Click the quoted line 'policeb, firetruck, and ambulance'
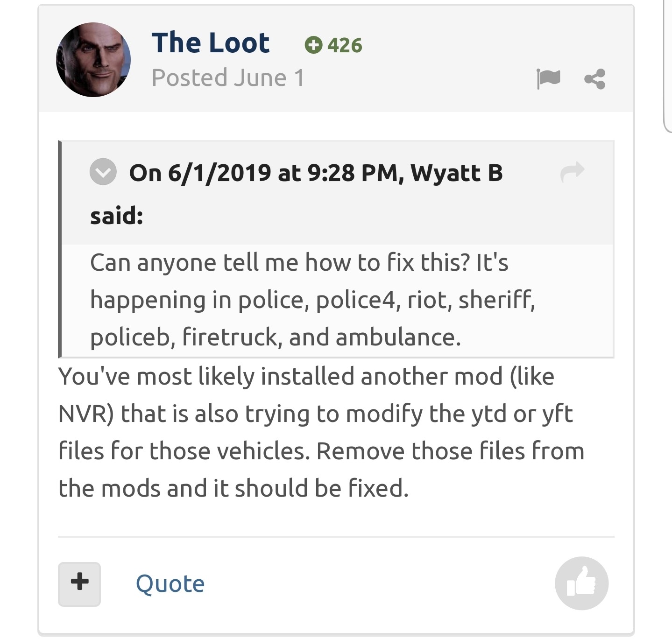The width and height of the screenshot is (672, 639). pos(276,337)
